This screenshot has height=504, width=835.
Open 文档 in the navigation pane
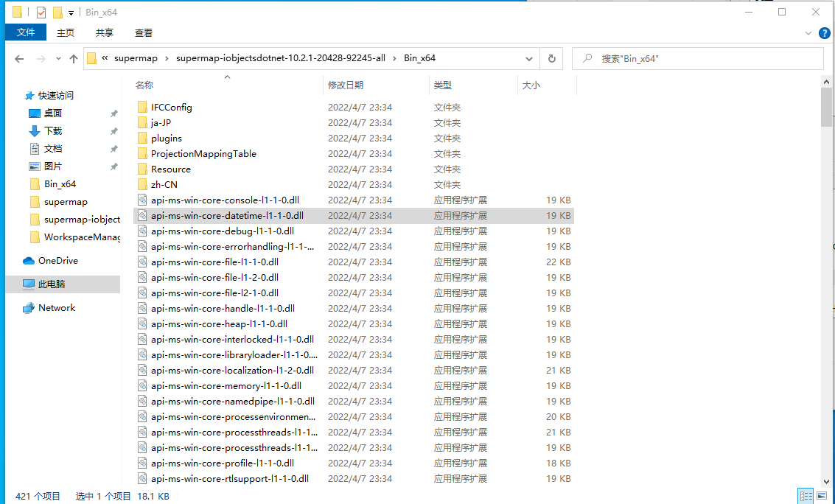click(53, 149)
